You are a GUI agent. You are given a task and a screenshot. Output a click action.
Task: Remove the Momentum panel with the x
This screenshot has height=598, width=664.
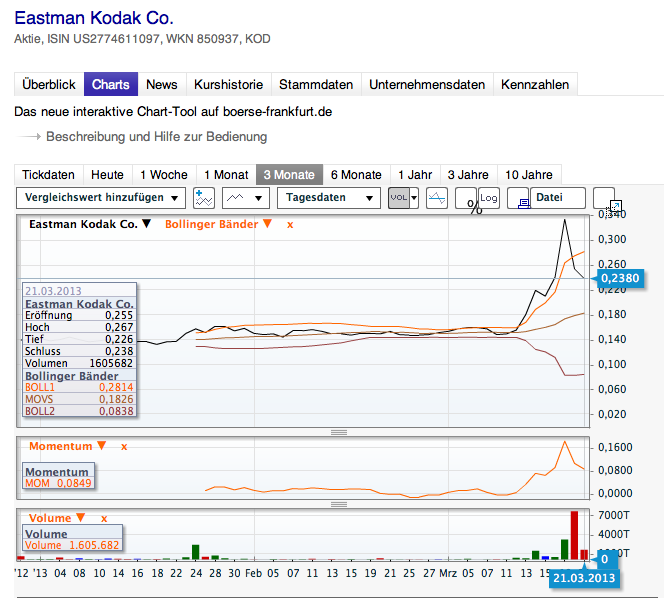click(124, 447)
